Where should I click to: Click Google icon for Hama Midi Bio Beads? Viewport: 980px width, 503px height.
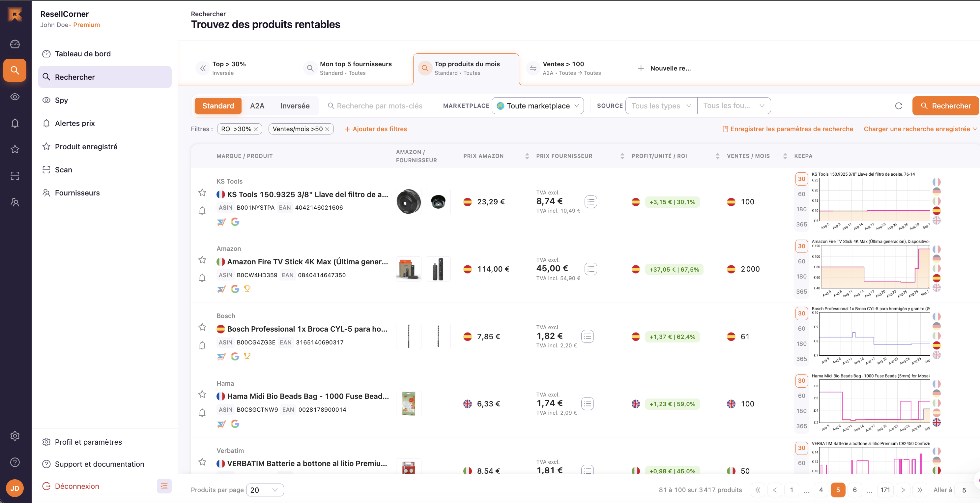pos(235,424)
